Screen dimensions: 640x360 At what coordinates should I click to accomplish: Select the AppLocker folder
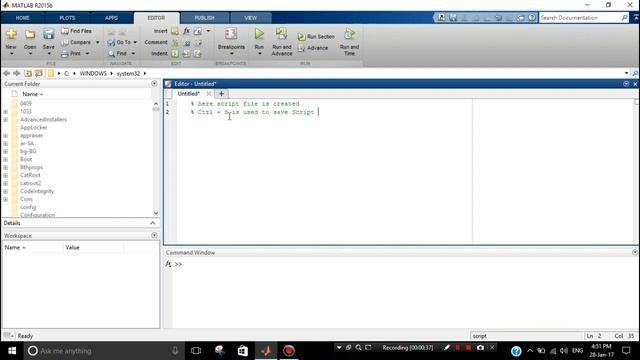tap(33, 128)
